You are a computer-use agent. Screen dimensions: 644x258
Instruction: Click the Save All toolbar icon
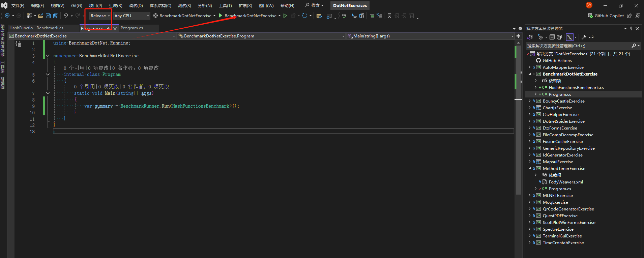coord(55,16)
